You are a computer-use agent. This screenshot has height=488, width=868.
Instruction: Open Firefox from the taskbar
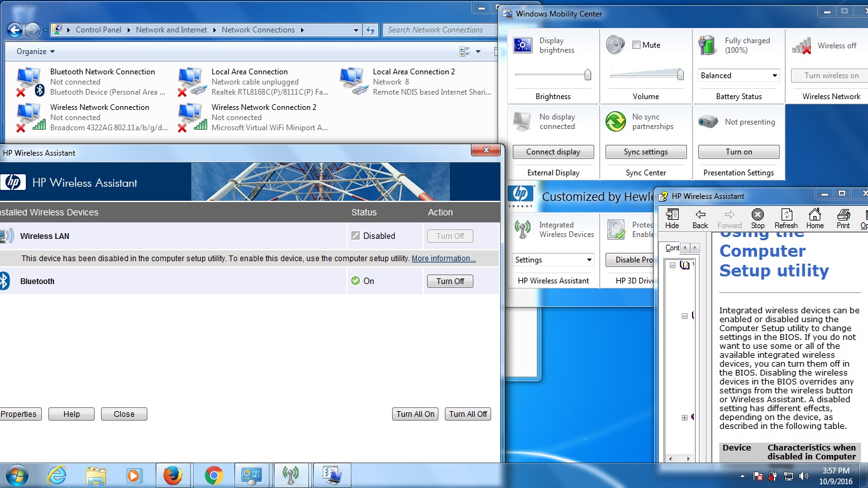pos(173,475)
